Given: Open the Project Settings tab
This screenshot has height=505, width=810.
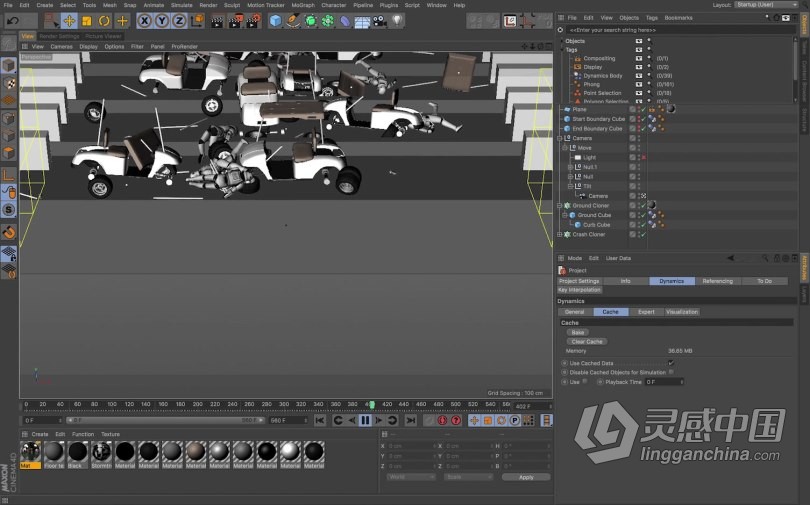Looking at the screenshot, I should click(579, 281).
